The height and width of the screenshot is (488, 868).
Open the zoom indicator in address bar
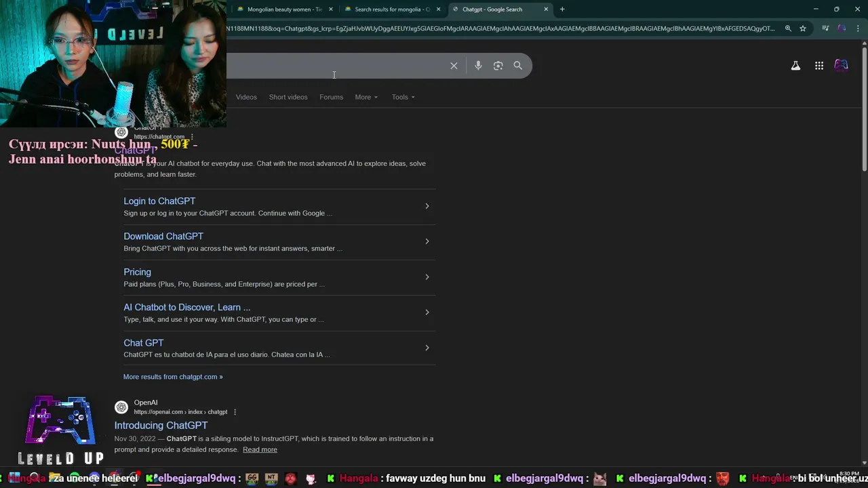pyautogui.click(x=788, y=28)
